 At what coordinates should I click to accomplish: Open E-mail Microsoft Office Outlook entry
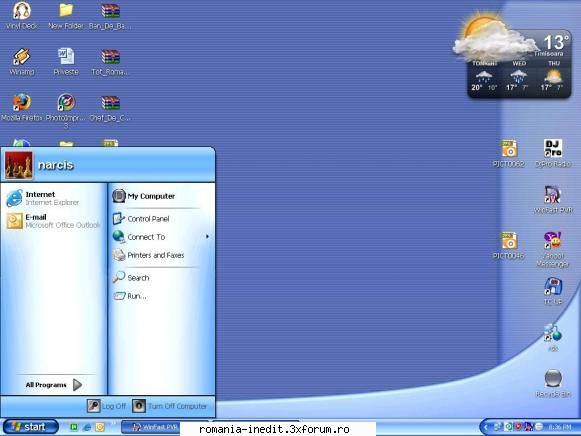pyautogui.click(x=53, y=221)
